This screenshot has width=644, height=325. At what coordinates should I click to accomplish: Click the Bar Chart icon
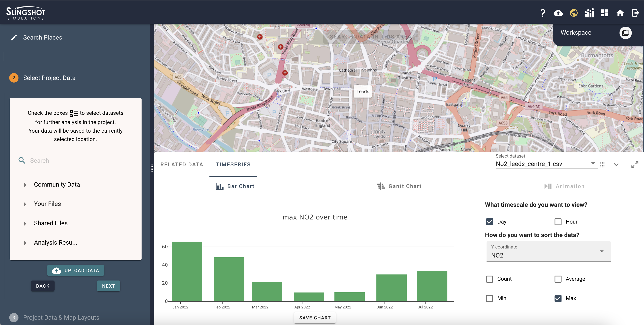click(220, 186)
